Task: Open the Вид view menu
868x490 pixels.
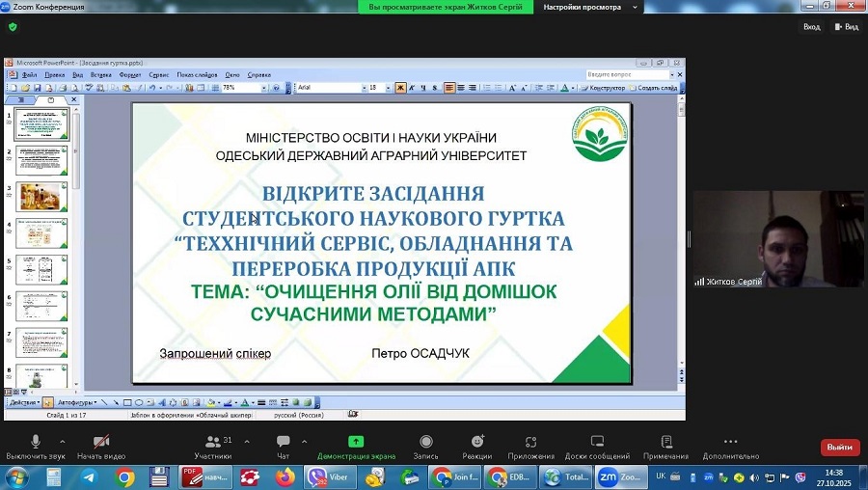Action: 846,27
